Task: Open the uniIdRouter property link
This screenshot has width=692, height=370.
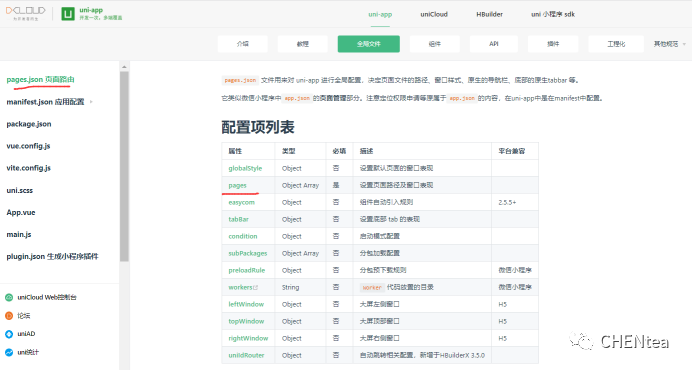Action: 246,355
